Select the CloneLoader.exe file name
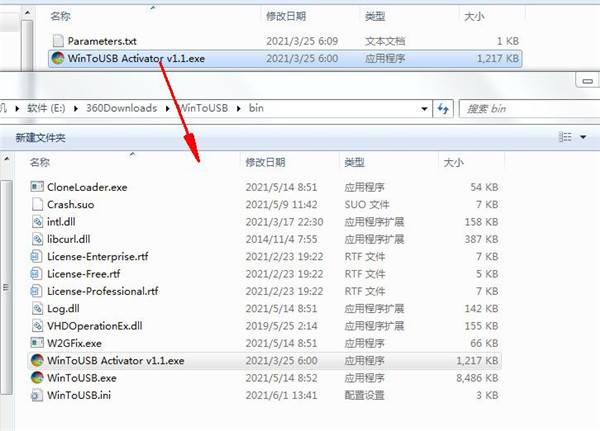Screen dimensions: 600x431 point(87,187)
